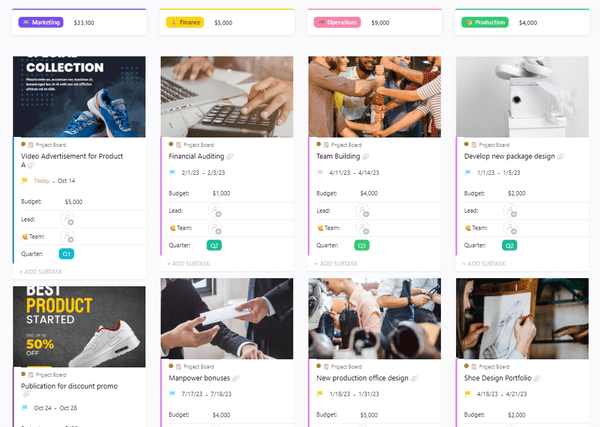Assign a Lead on Team Building card
The height and width of the screenshot is (427, 600).
tap(362, 211)
